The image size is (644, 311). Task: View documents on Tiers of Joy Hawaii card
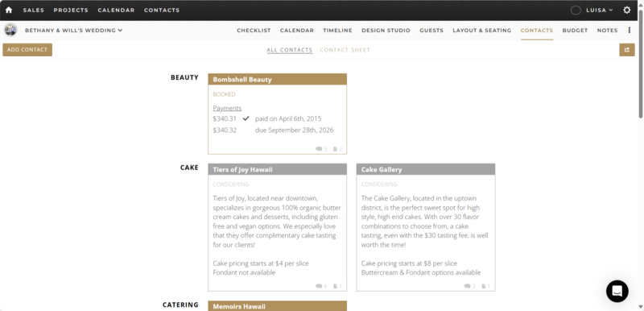(337, 286)
